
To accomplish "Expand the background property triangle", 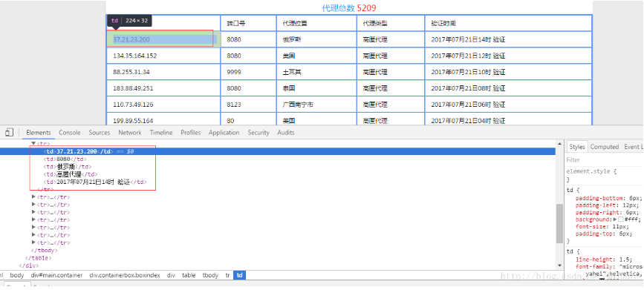I will [x=615, y=220].
